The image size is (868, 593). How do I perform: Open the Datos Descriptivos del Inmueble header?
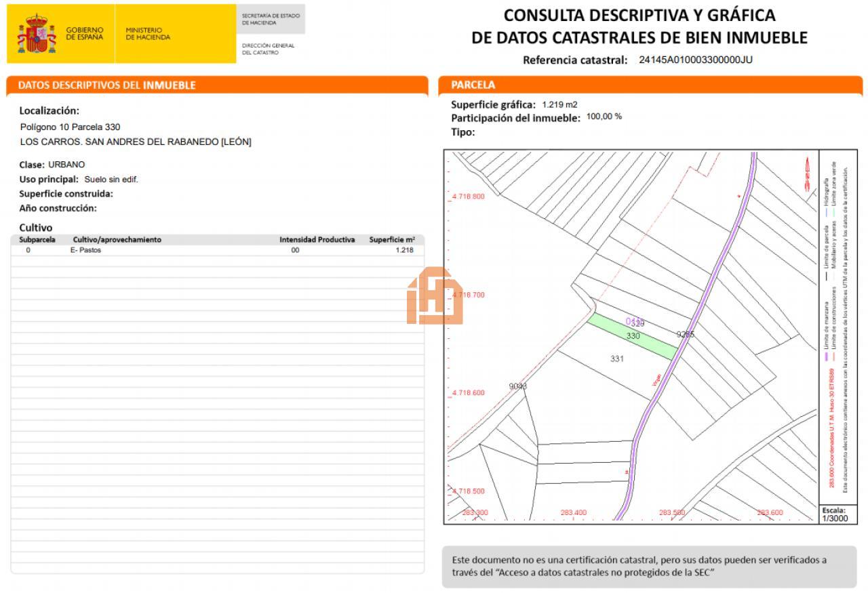coord(217,85)
